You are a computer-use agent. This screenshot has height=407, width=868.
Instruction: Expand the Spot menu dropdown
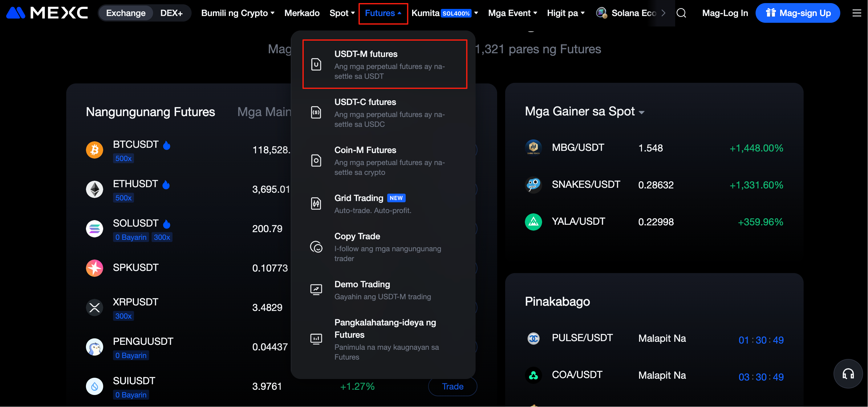tap(342, 13)
